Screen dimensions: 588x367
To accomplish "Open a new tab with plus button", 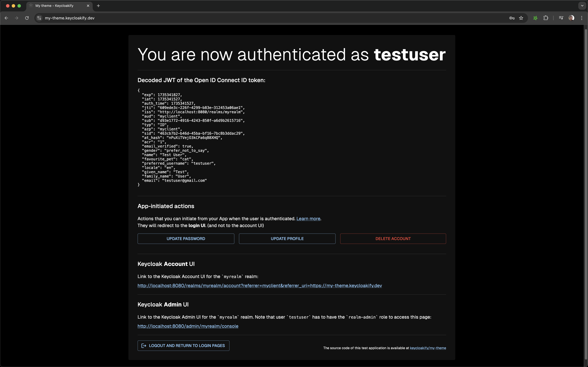I will pos(98,6).
